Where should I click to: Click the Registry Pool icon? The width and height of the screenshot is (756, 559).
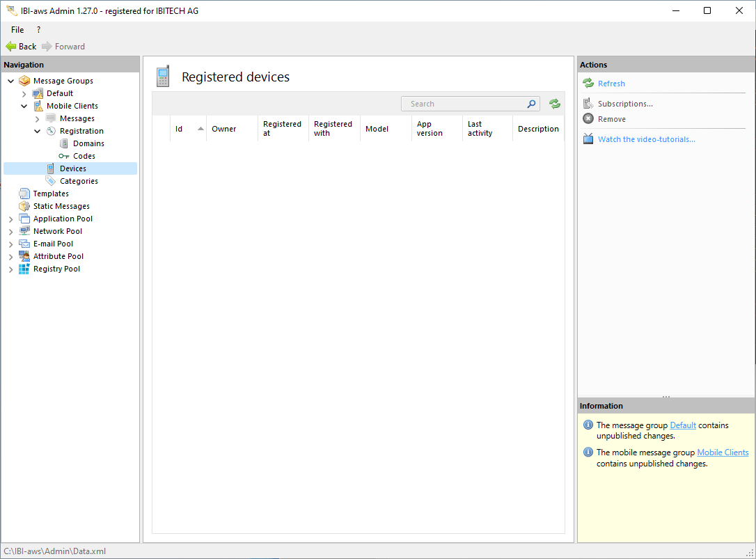coord(24,269)
